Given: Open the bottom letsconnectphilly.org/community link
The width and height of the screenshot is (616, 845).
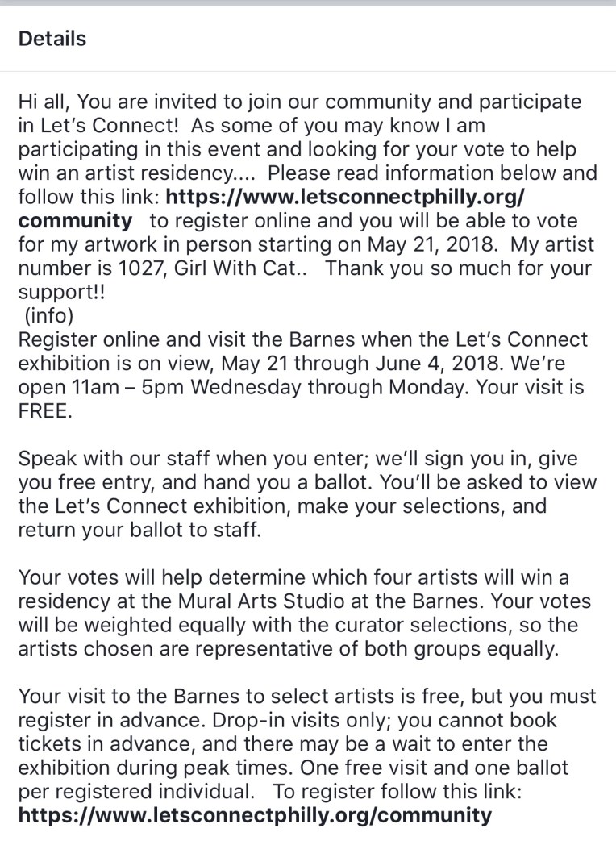Looking at the screenshot, I should [254, 814].
